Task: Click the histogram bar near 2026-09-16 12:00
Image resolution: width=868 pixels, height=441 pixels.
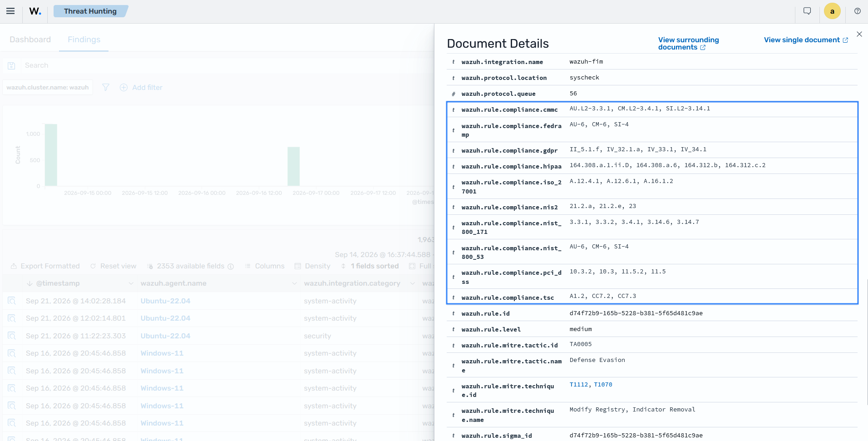Action: (293, 166)
